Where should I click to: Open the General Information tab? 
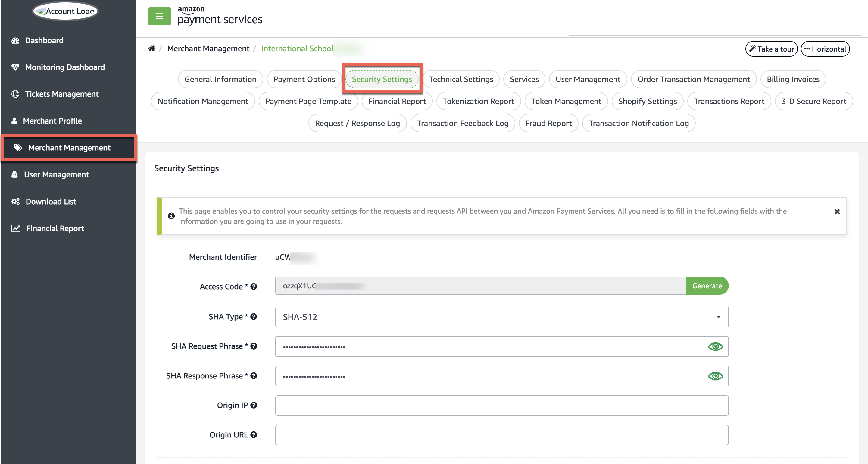(x=220, y=79)
